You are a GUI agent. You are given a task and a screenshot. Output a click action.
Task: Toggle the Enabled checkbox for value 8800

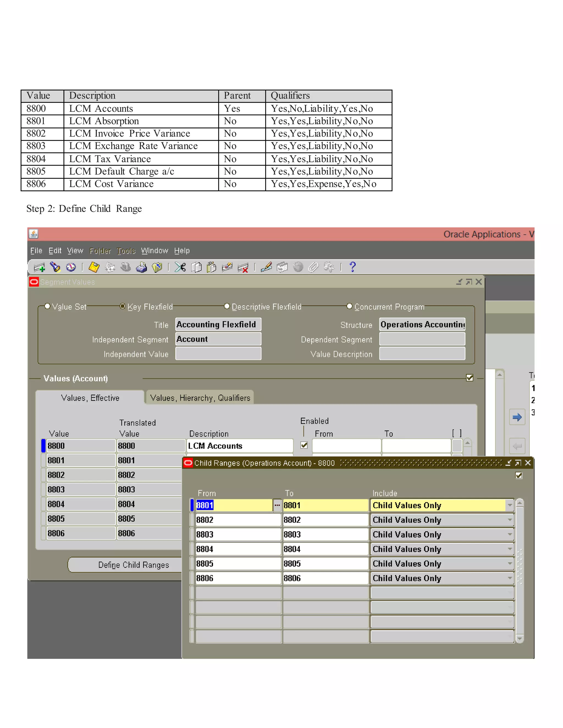304,445
